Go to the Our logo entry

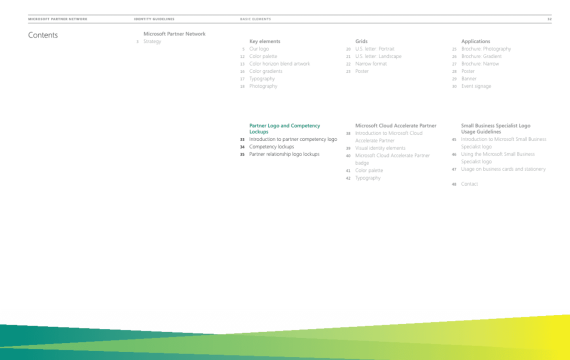(x=259, y=49)
